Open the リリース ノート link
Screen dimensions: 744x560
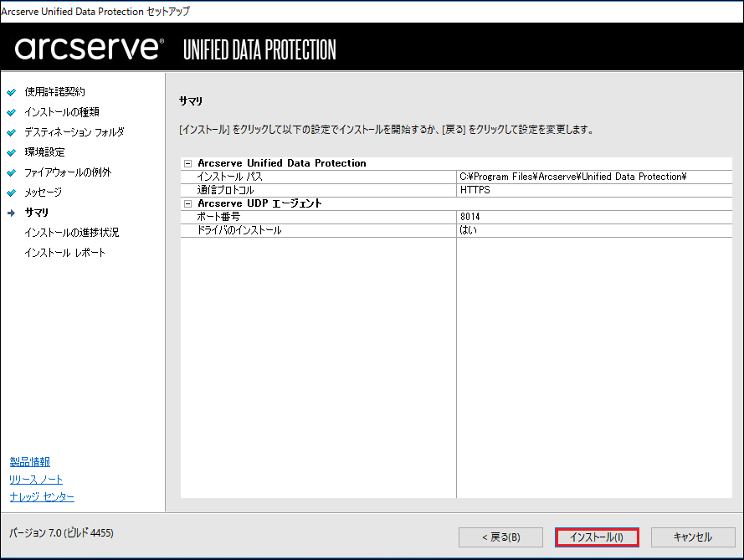pyautogui.click(x=36, y=480)
